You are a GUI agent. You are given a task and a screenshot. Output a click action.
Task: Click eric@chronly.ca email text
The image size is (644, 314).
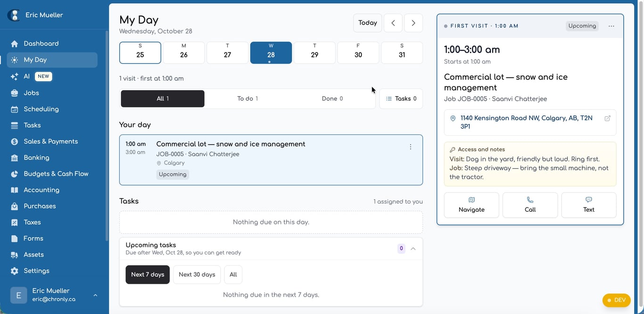pos(54,299)
